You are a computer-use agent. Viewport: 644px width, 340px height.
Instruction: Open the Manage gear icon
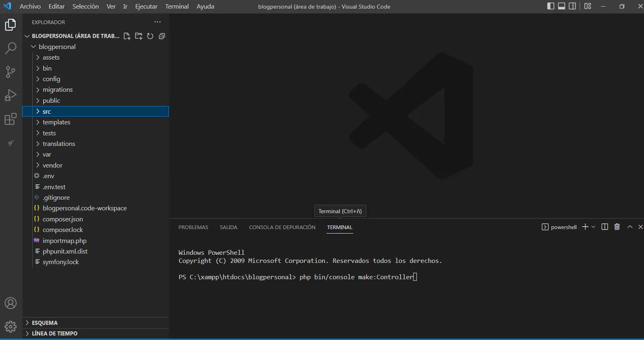point(11,326)
